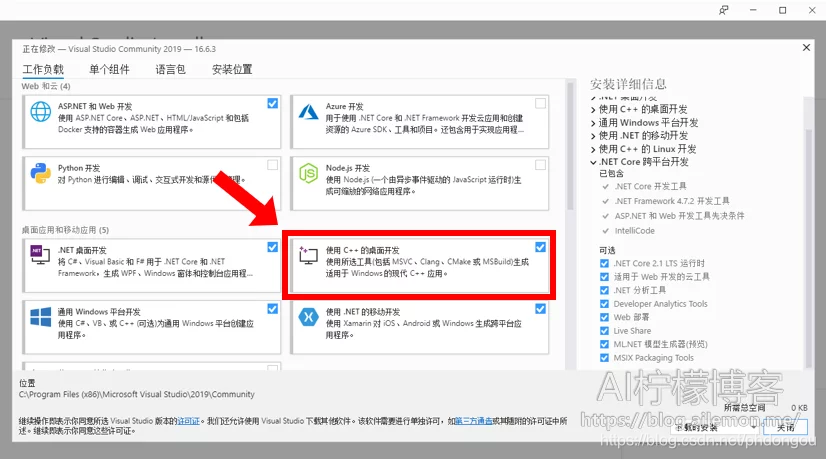826x459 pixels.
Task: Toggle 适用于 Web 开发的云工具 option
Action: click(x=604, y=277)
